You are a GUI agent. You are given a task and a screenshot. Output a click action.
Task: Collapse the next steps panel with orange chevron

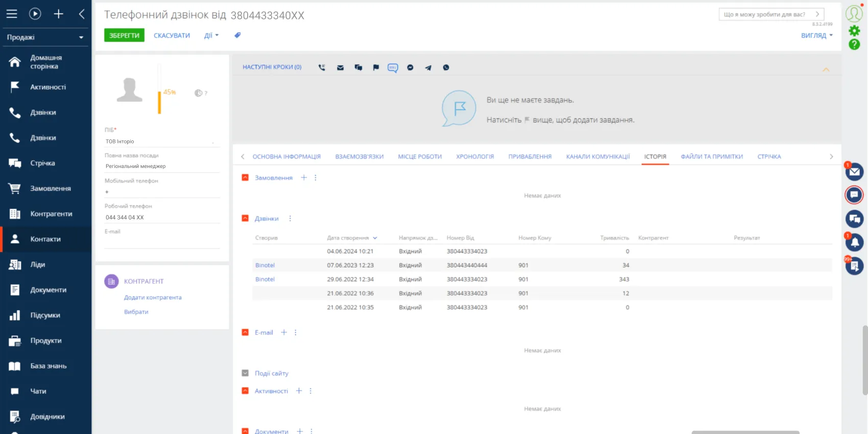pos(826,69)
